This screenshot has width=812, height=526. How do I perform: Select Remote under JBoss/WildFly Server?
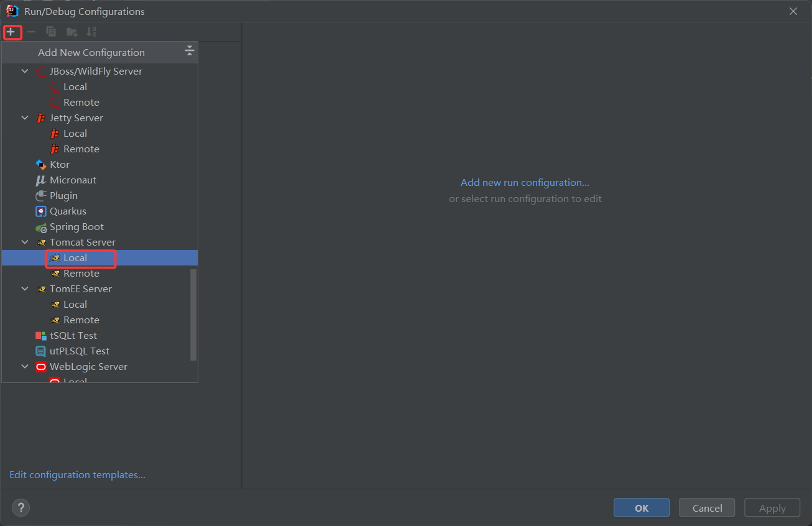99,103
